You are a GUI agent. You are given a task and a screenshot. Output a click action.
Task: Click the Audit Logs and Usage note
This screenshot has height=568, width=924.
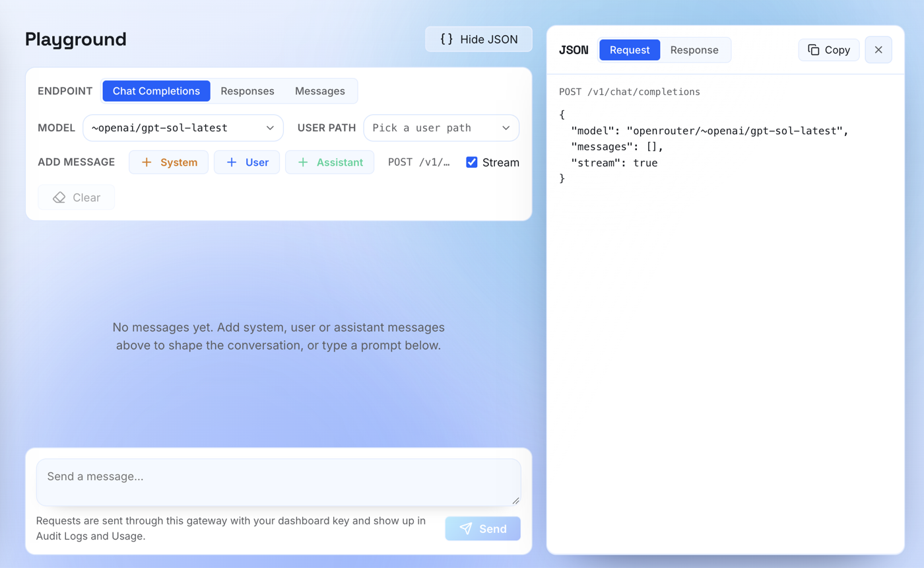click(231, 528)
